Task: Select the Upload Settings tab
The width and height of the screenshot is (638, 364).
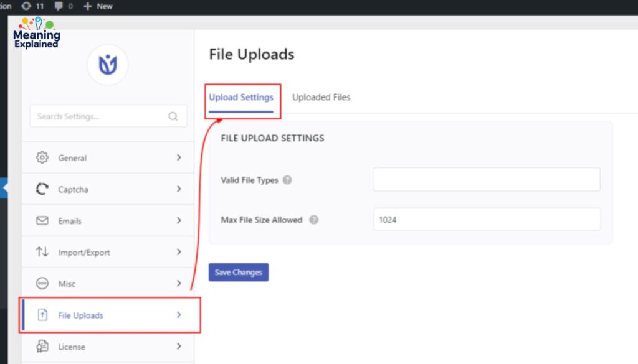Action: (242, 97)
